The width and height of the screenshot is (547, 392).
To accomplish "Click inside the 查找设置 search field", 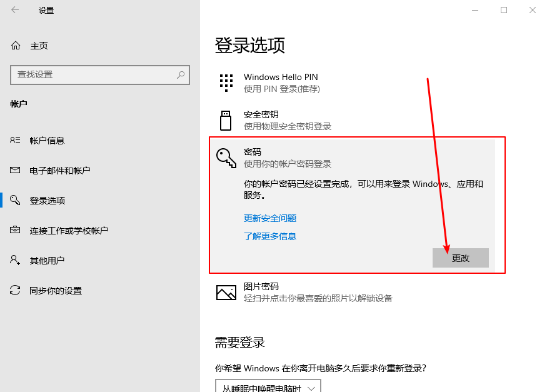I will [x=94, y=75].
